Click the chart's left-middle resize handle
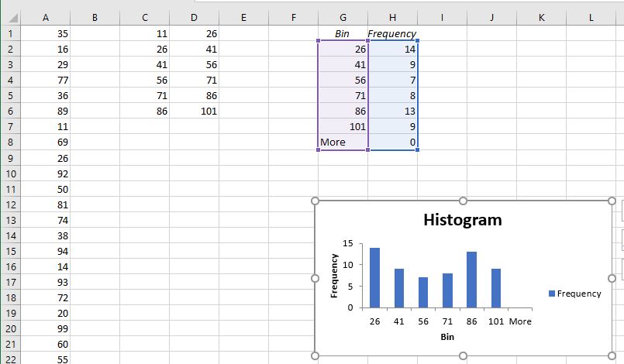The image size is (624, 364). coord(315,278)
